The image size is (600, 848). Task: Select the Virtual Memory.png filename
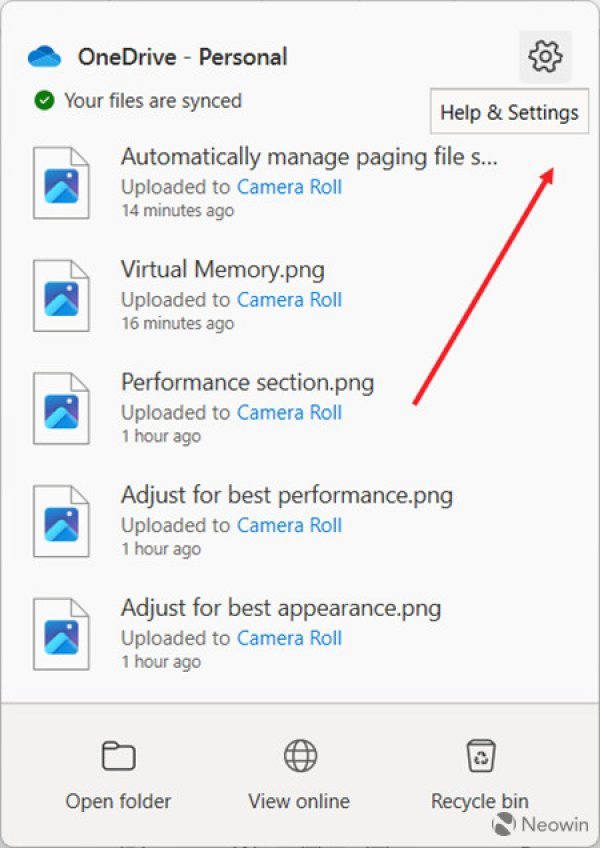coord(223,270)
